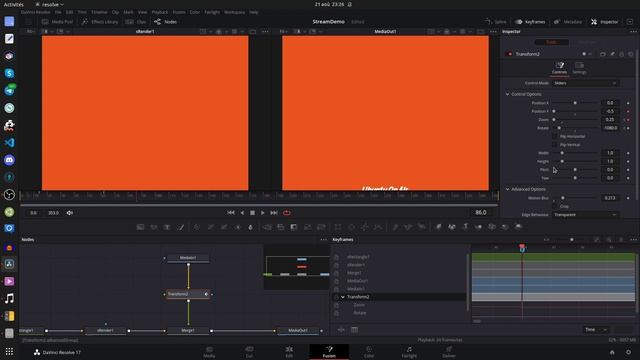Adjust the Keyframes panel zoom slider
The height and width of the screenshot is (360, 640).
[x=572, y=240]
